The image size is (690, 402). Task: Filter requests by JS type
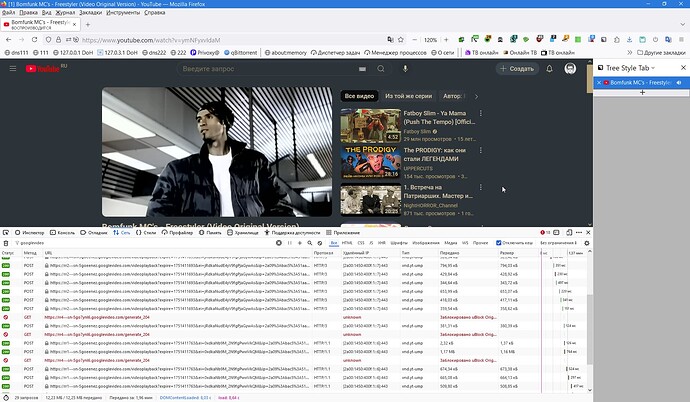tap(371, 243)
